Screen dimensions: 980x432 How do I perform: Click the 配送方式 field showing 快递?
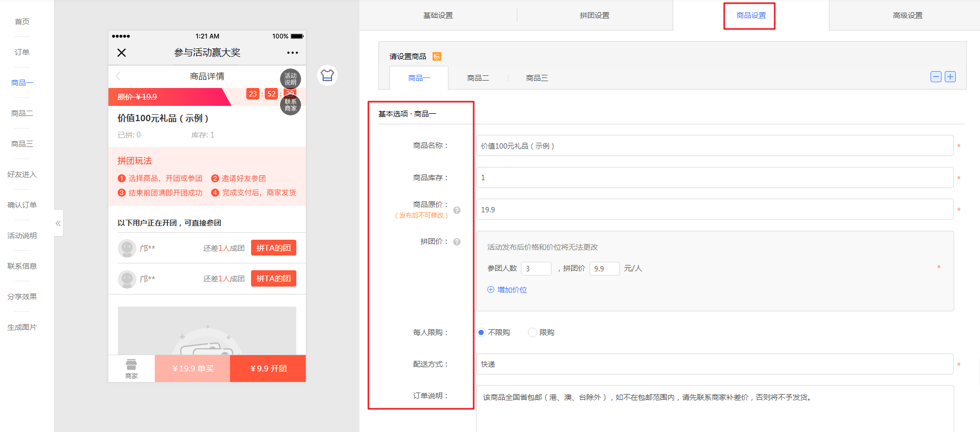coord(715,364)
